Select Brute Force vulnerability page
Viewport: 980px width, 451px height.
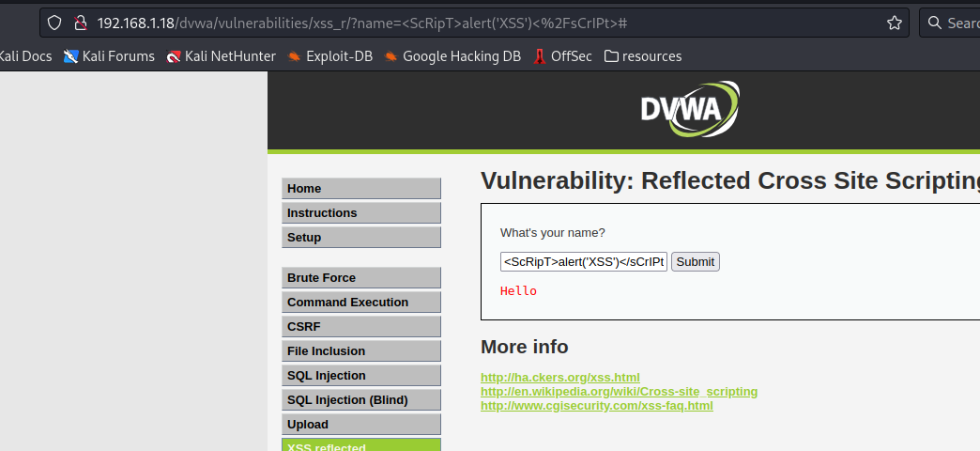(x=360, y=278)
